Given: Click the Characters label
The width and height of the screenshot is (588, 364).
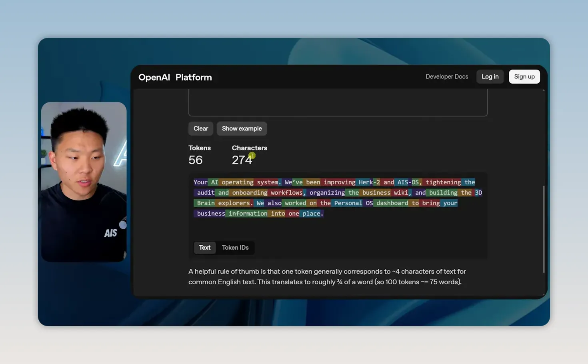Looking at the screenshot, I should click(x=250, y=148).
